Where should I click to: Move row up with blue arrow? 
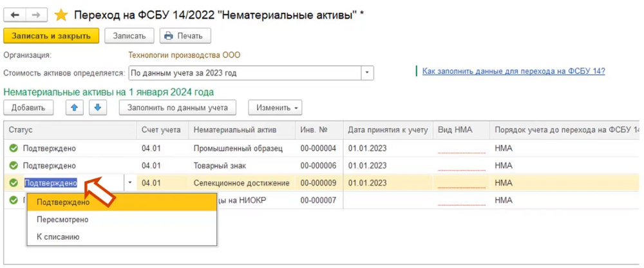[75, 108]
